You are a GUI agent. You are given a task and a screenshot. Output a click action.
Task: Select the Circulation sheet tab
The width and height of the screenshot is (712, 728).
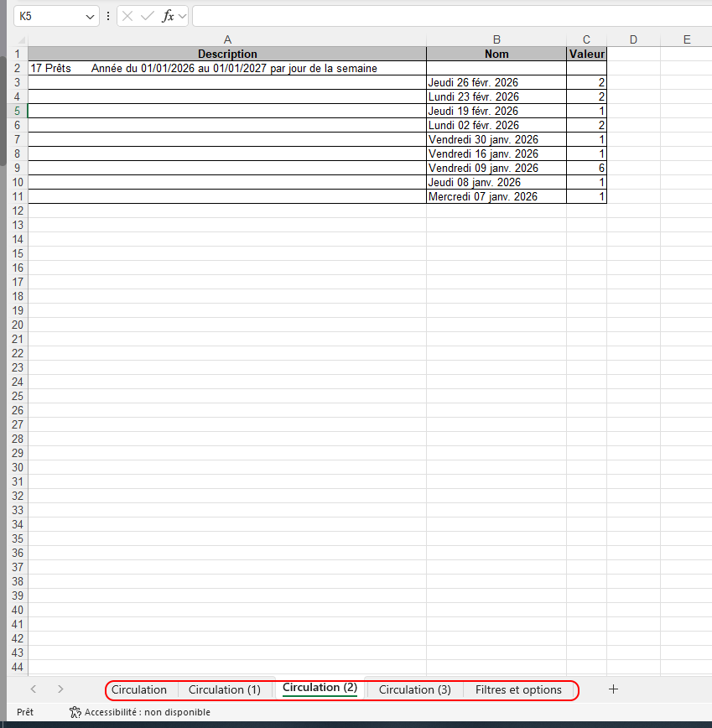click(140, 689)
